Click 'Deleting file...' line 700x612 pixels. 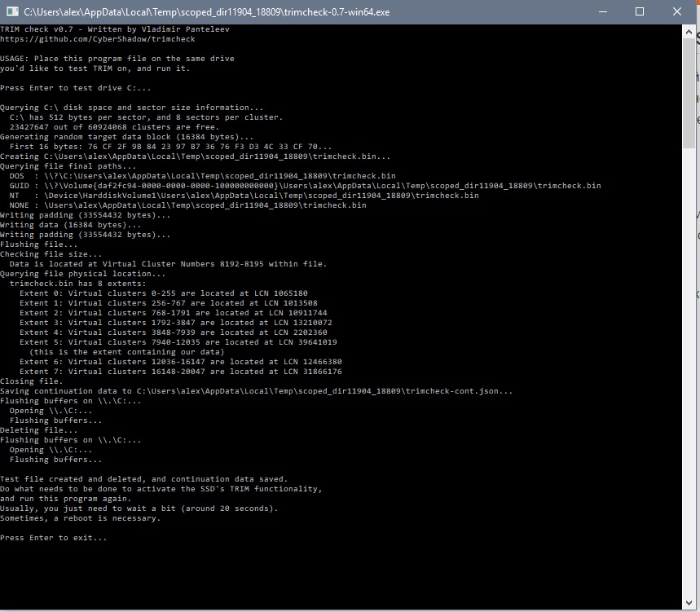(x=39, y=431)
